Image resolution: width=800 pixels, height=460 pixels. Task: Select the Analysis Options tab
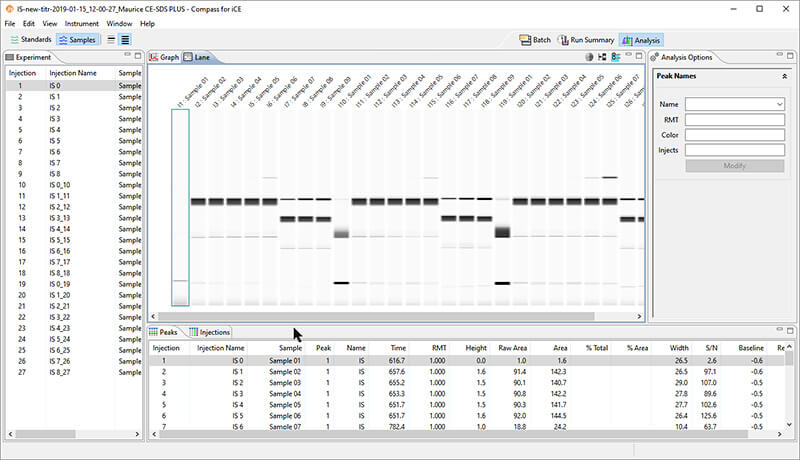click(x=681, y=57)
